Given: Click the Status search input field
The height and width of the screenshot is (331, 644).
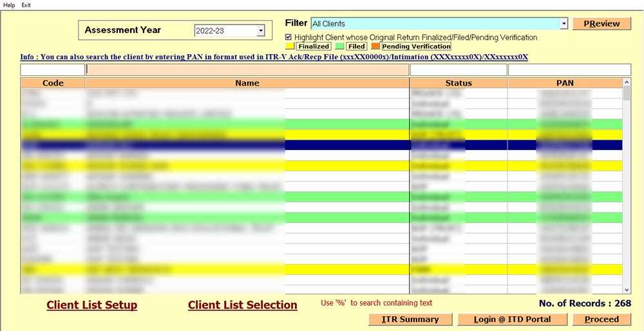Looking at the screenshot, I should point(458,70).
